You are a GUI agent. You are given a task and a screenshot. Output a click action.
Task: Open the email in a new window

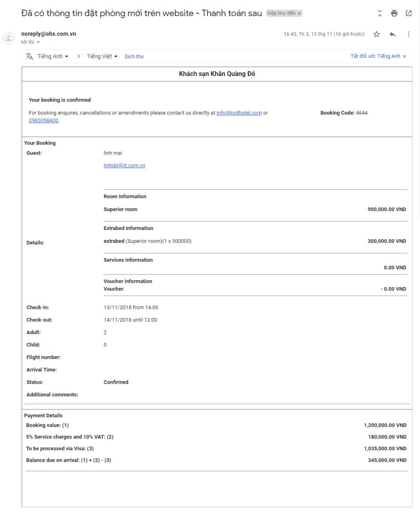click(408, 13)
